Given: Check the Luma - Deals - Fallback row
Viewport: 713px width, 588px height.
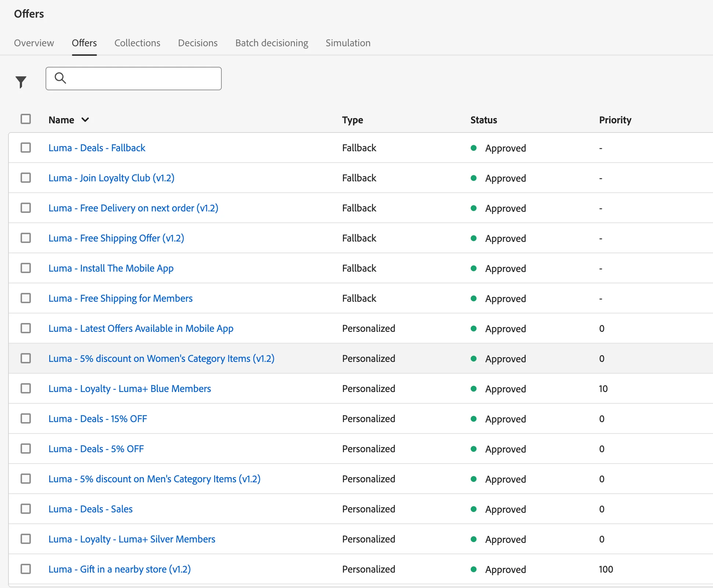Looking at the screenshot, I should pyautogui.click(x=26, y=148).
